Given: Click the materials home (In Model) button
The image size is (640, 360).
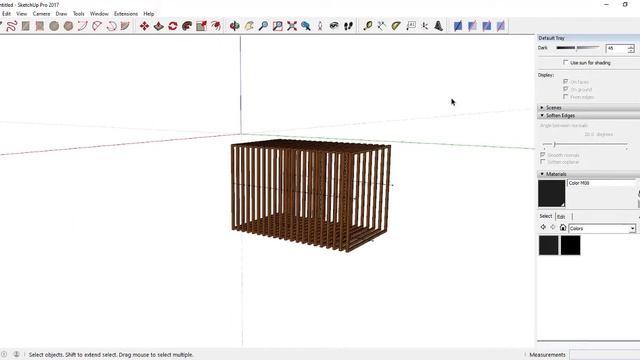Looking at the screenshot, I should (563, 228).
